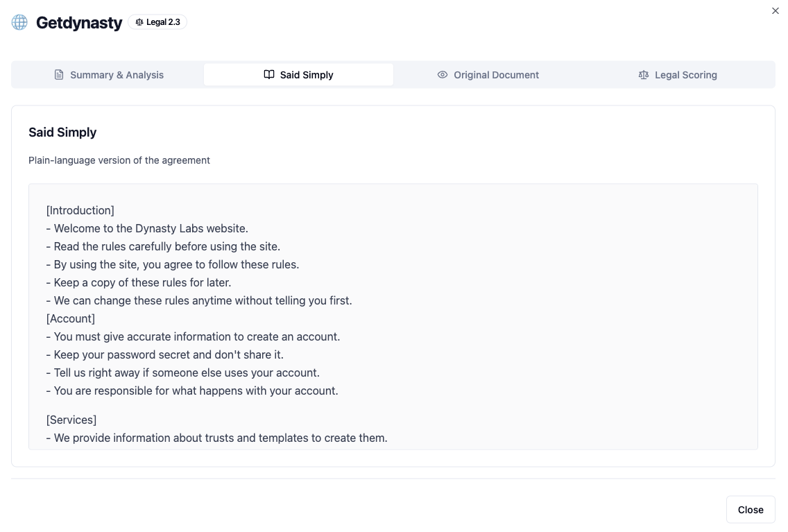Click the open book icon in Said Simply tab

click(269, 74)
